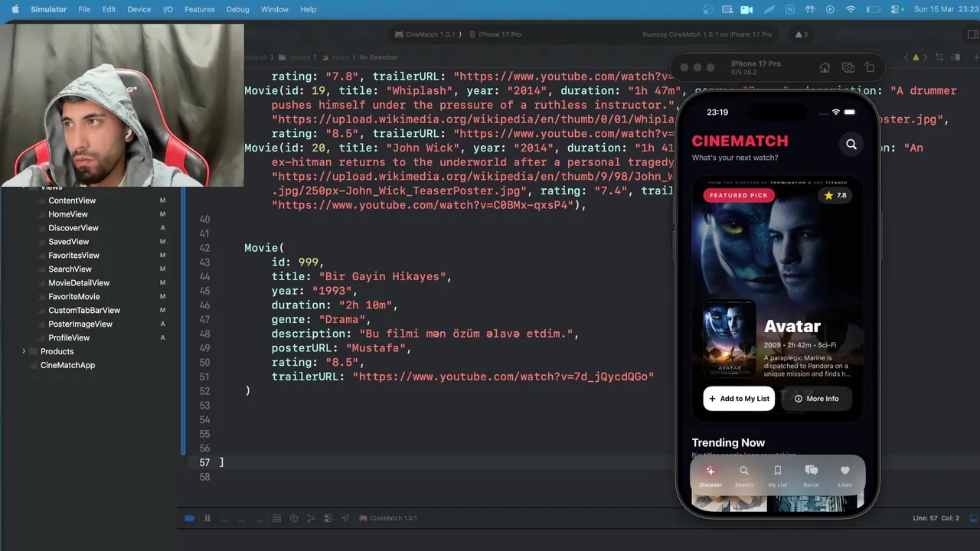Tap the search magnifier in CineMatch app
The height and width of the screenshot is (551, 980).
851,144
